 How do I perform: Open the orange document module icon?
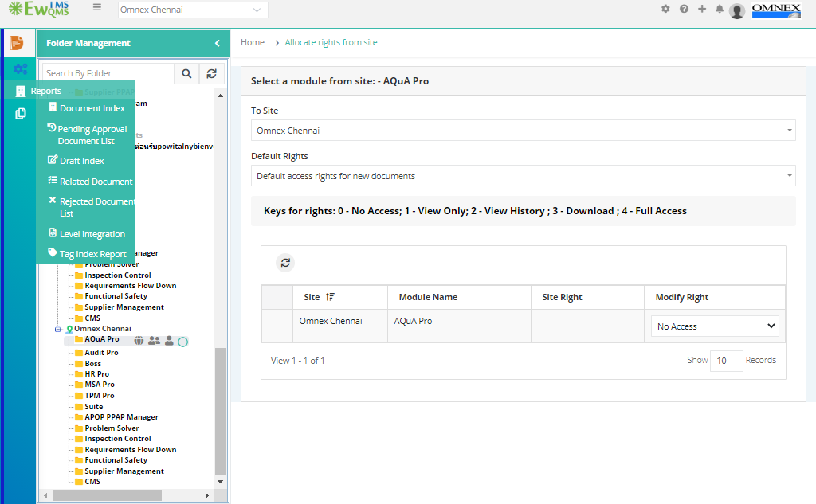tap(17, 43)
